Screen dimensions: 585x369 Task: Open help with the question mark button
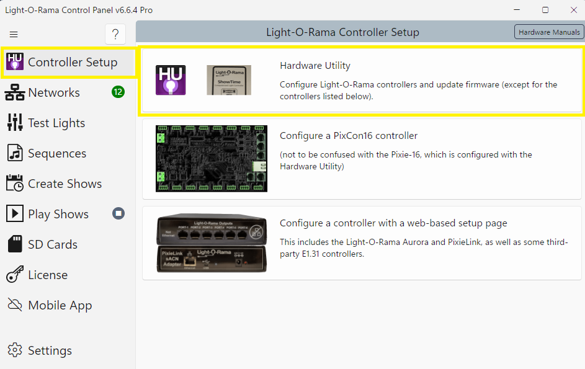pyautogui.click(x=115, y=34)
